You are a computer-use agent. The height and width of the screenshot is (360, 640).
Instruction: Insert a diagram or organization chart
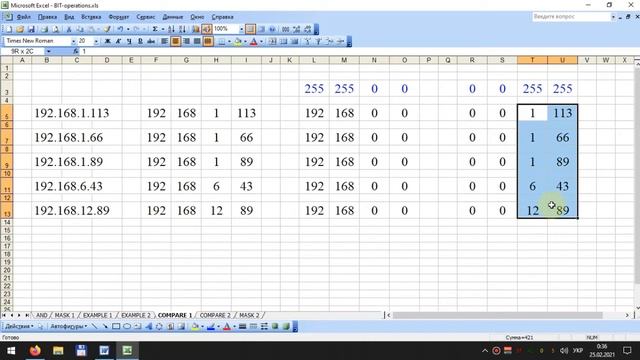tap(159, 327)
